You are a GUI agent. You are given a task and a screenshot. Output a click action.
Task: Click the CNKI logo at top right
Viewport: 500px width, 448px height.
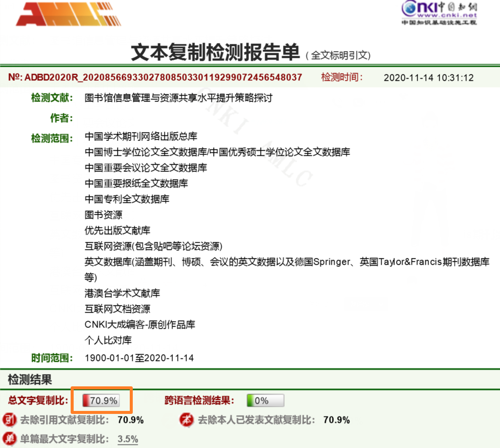point(439,13)
